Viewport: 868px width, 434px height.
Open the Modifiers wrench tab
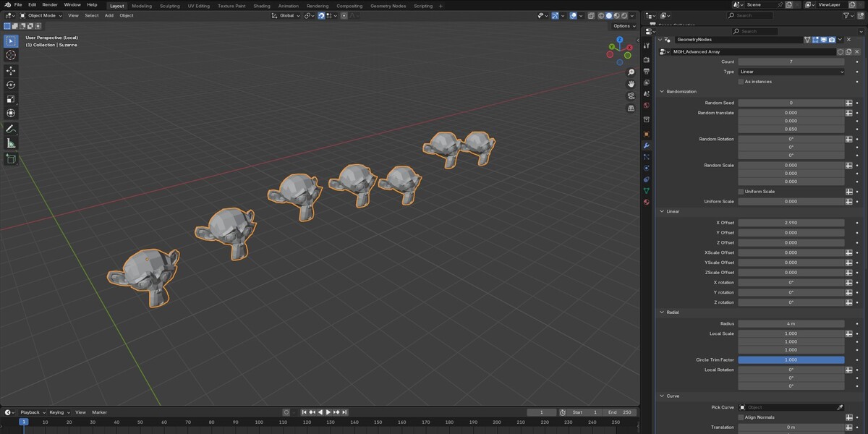click(647, 145)
